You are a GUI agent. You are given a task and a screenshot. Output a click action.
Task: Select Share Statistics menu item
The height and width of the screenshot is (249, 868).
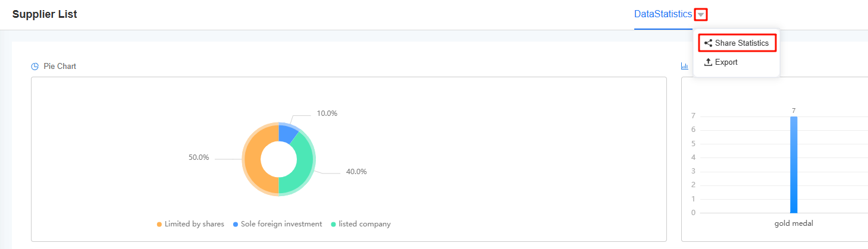click(x=741, y=43)
